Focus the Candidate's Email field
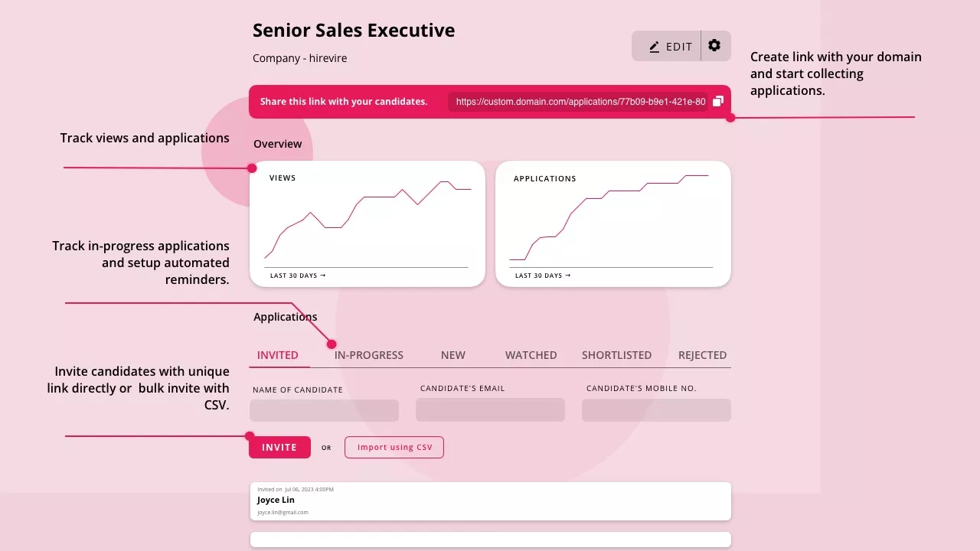Viewport: 980px width, 551px height. [x=490, y=409]
